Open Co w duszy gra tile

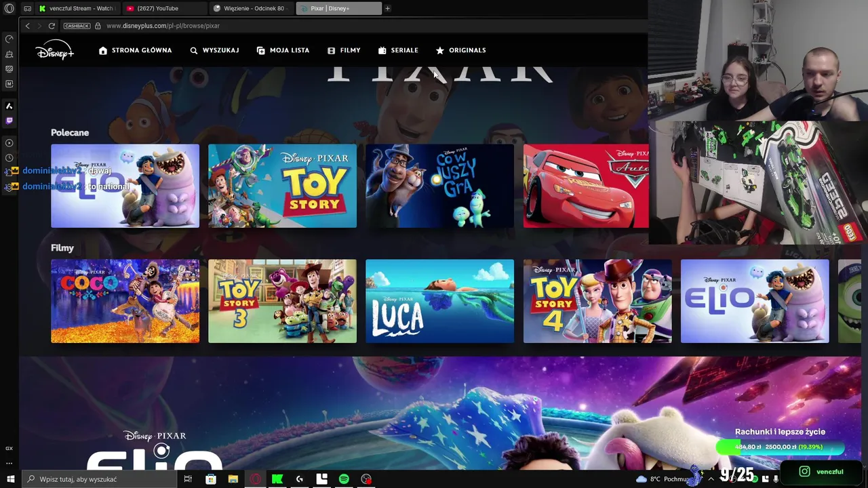click(x=439, y=186)
